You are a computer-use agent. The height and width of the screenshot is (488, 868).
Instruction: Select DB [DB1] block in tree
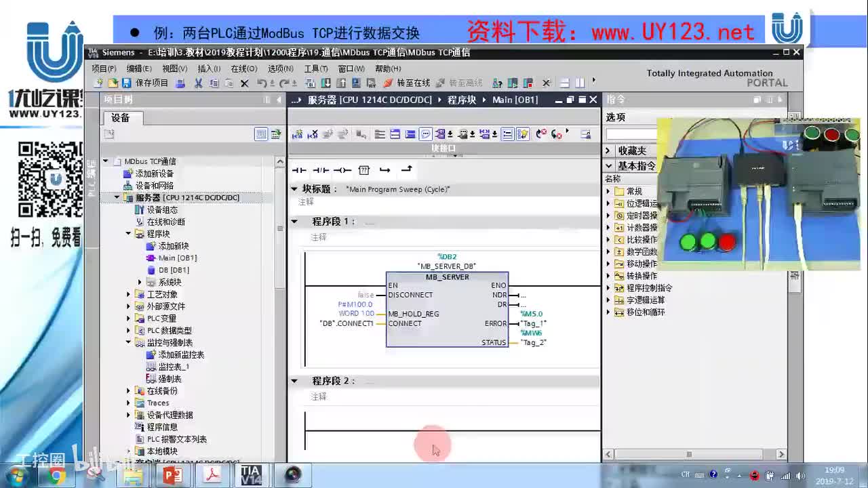coord(174,270)
